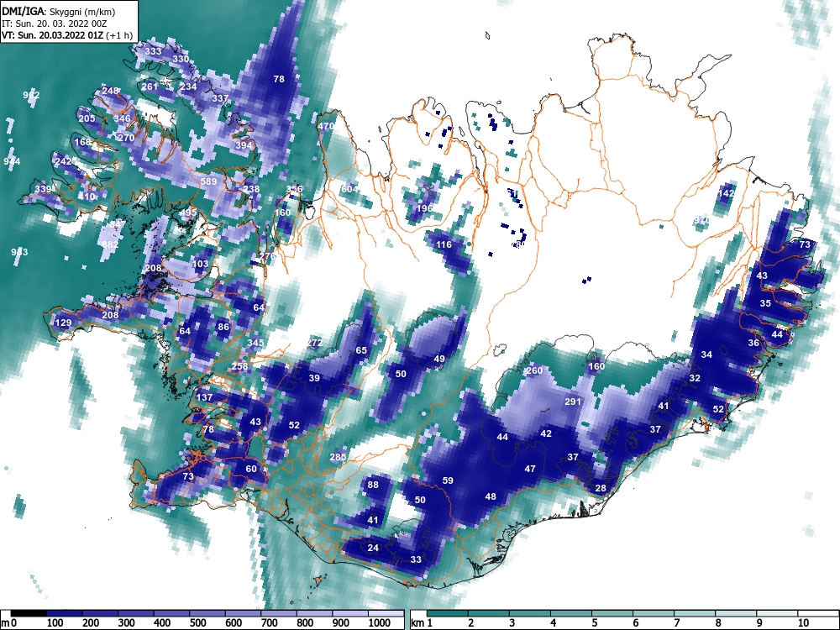Image resolution: width=840 pixels, height=630 pixels.
Task: Click the visibility value 129
Action: [x=63, y=323]
